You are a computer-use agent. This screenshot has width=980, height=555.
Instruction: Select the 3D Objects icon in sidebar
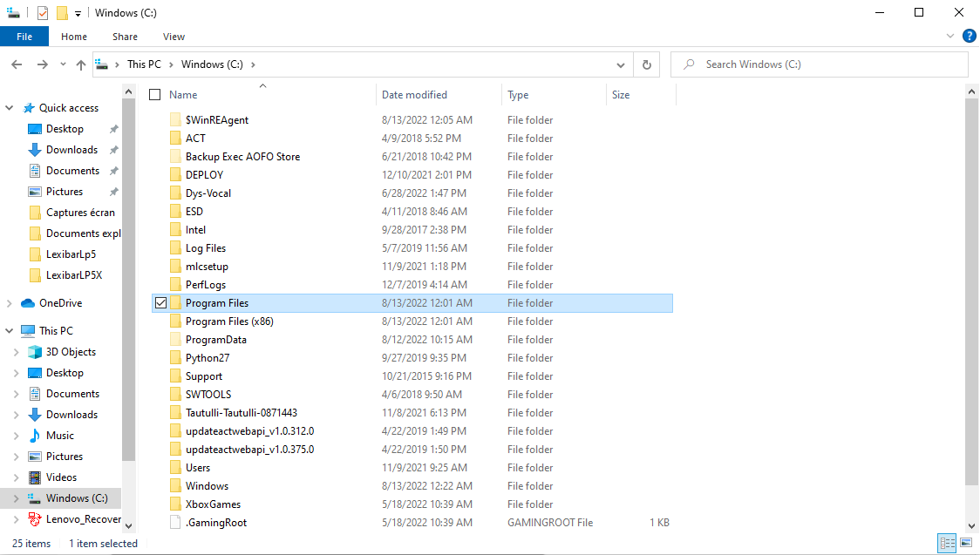tap(35, 352)
